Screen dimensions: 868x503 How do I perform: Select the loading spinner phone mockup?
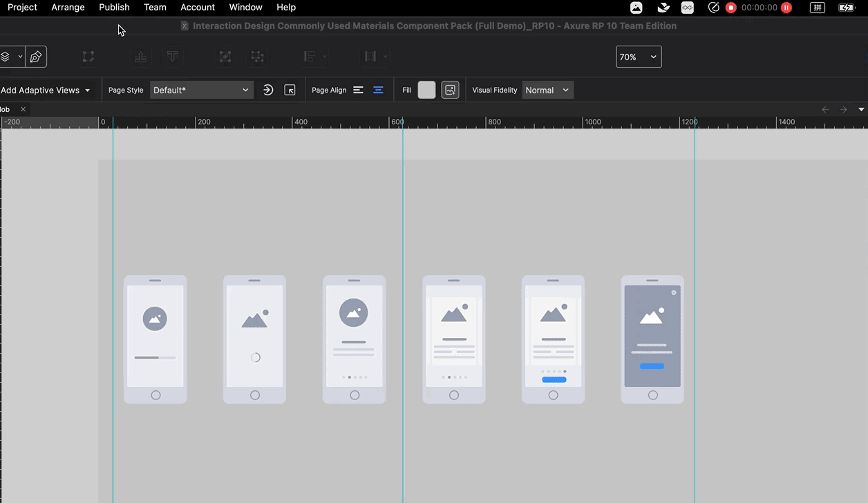point(254,339)
